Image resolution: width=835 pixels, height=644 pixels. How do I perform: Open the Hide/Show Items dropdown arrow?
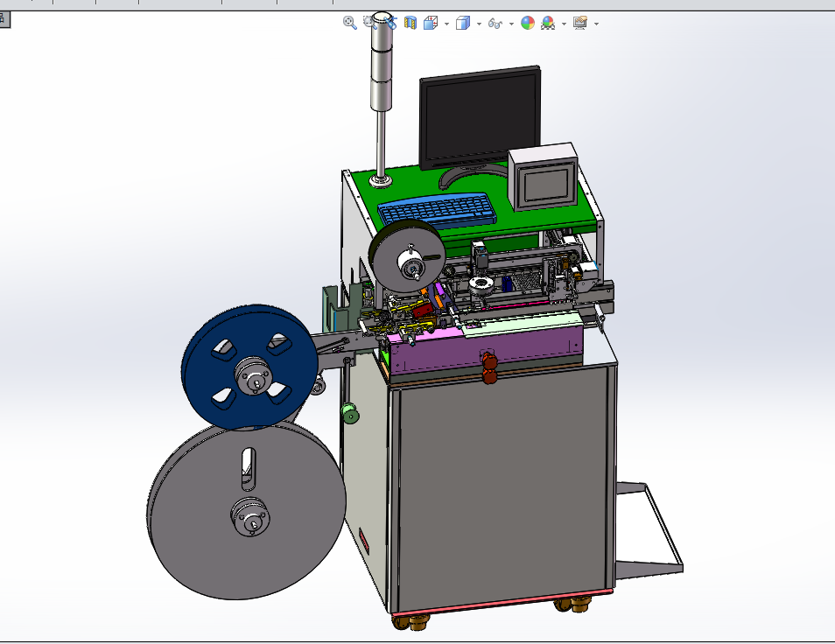point(511,24)
